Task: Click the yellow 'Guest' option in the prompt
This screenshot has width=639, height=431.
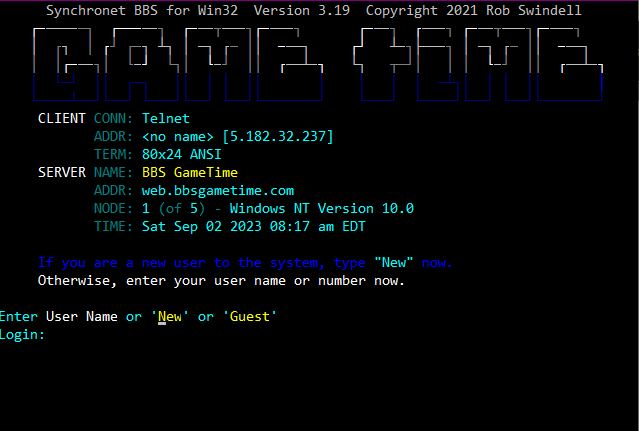Action: pyautogui.click(x=249, y=317)
